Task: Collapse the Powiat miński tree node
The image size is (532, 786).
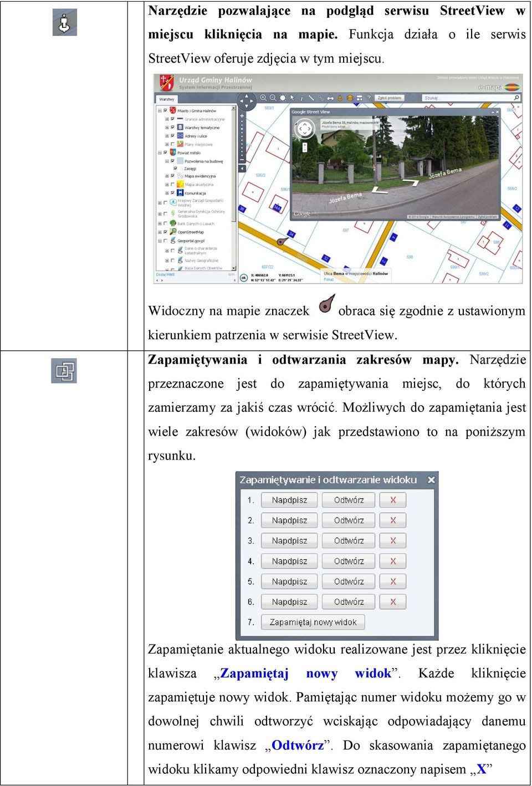Action: click(x=160, y=152)
